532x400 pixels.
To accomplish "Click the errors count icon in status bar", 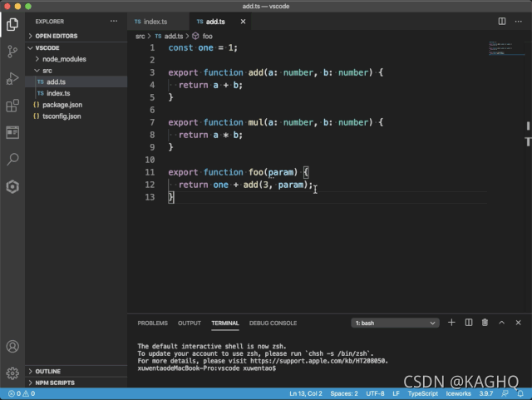I will [x=14, y=393].
